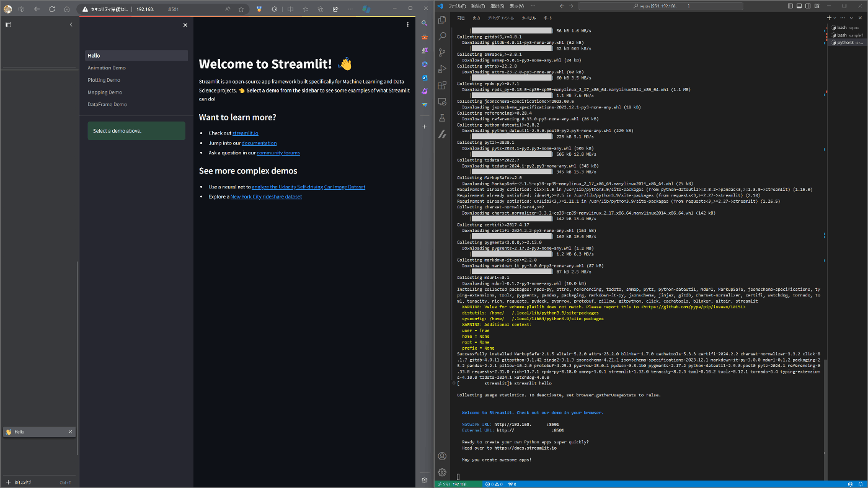868x488 pixels.
Task: Open the Search view in VS Code activity bar
Action: [442, 37]
